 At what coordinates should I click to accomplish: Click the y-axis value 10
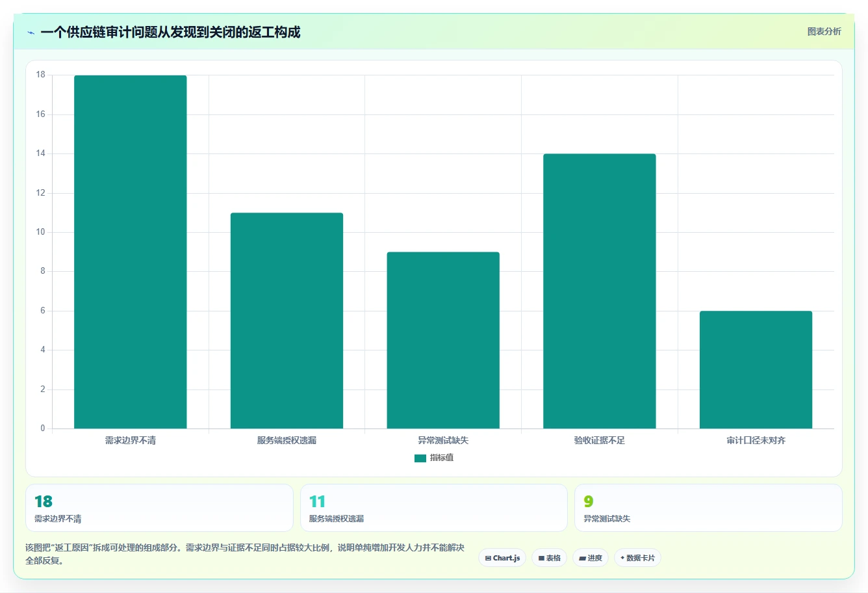tap(41, 232)
